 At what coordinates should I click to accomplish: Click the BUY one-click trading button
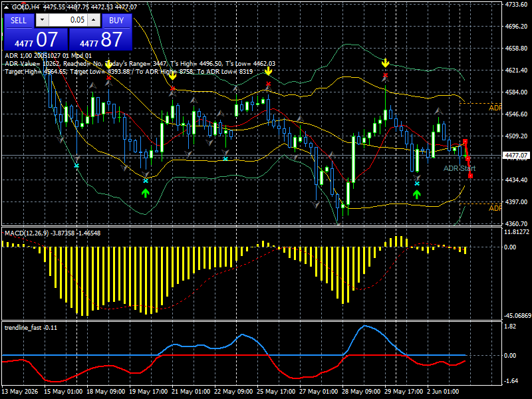[116, 21]
